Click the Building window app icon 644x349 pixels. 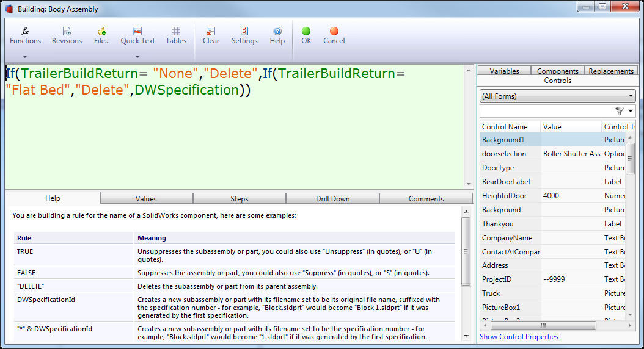coord(9,9)
